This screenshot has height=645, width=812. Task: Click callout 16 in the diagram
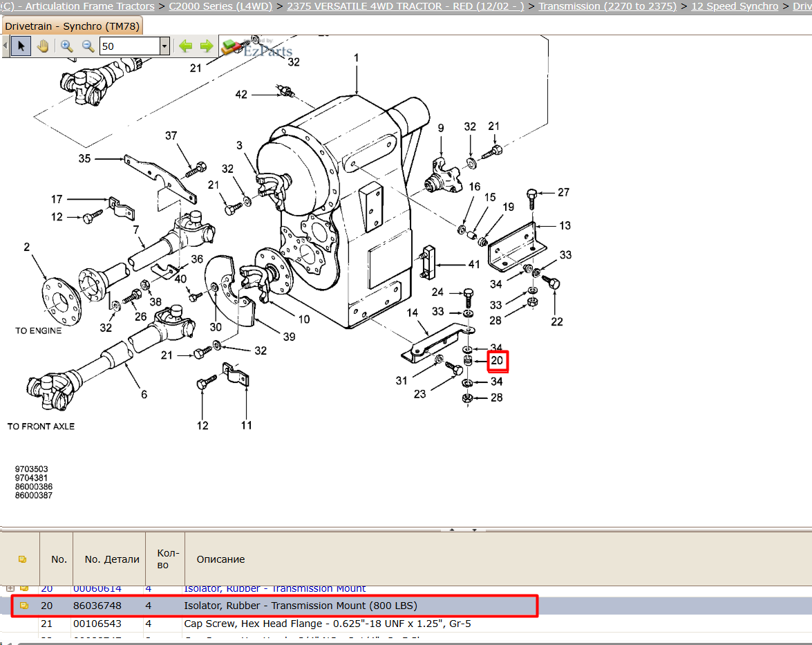475,187
